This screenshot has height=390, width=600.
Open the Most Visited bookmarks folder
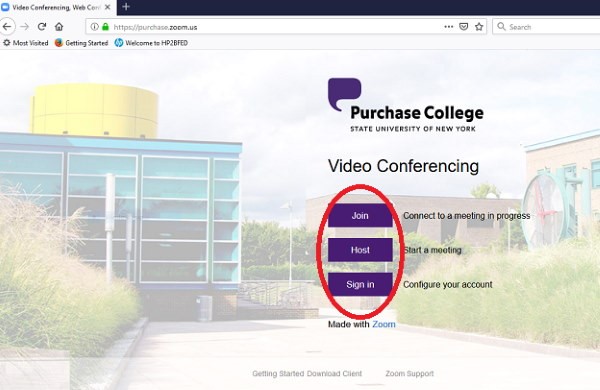point(26,43)
